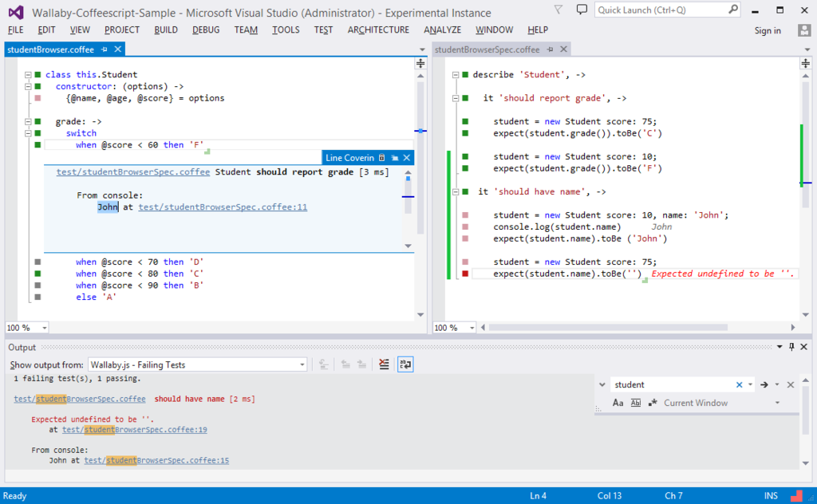The image size is (817, 504).
Task: Pin the Line Coverin popup
Action: 394,158
